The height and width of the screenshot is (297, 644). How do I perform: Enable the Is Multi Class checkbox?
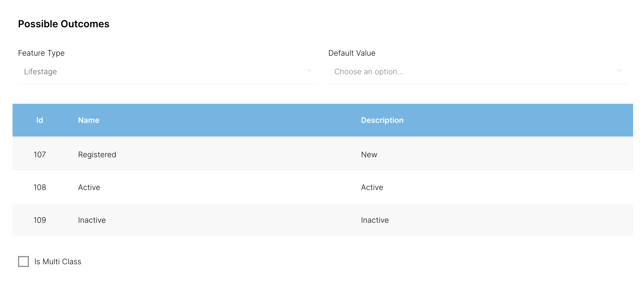[x=23, y=262]
